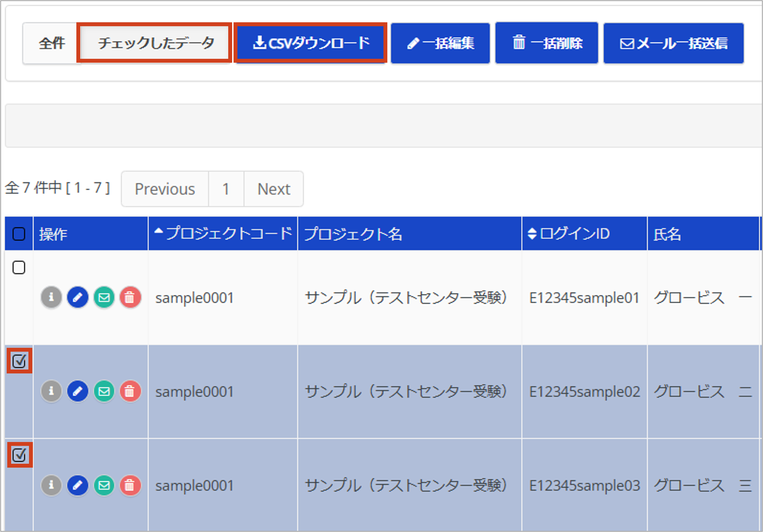The height and width of the screenshot is (532, 763).
Task: Click name cell グロービス 一
Action: pos(704,298)
